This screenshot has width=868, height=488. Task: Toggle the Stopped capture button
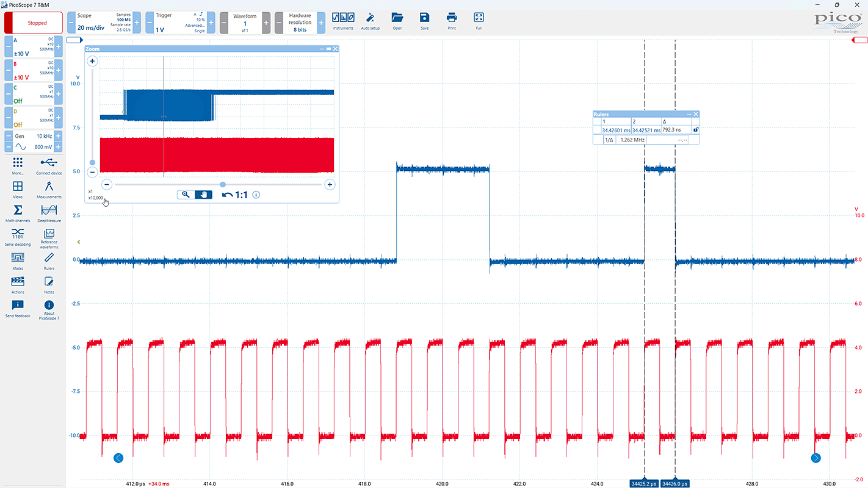coord(34,23)
